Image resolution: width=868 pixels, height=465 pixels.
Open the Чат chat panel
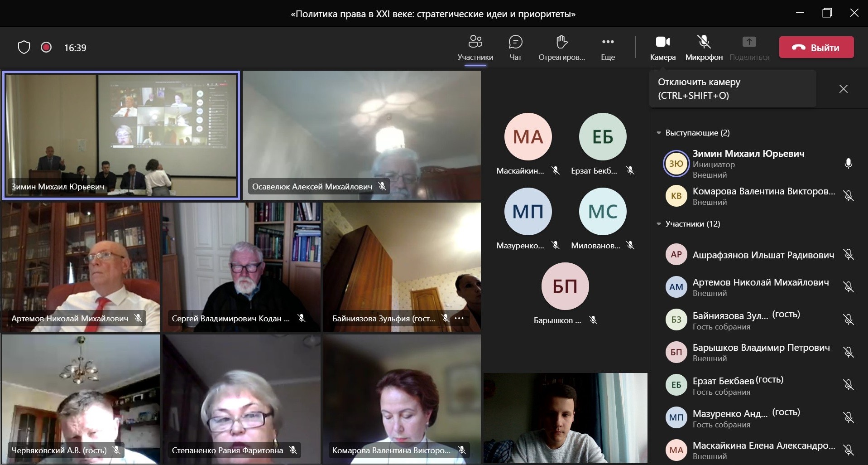click(x=515, y=47)
